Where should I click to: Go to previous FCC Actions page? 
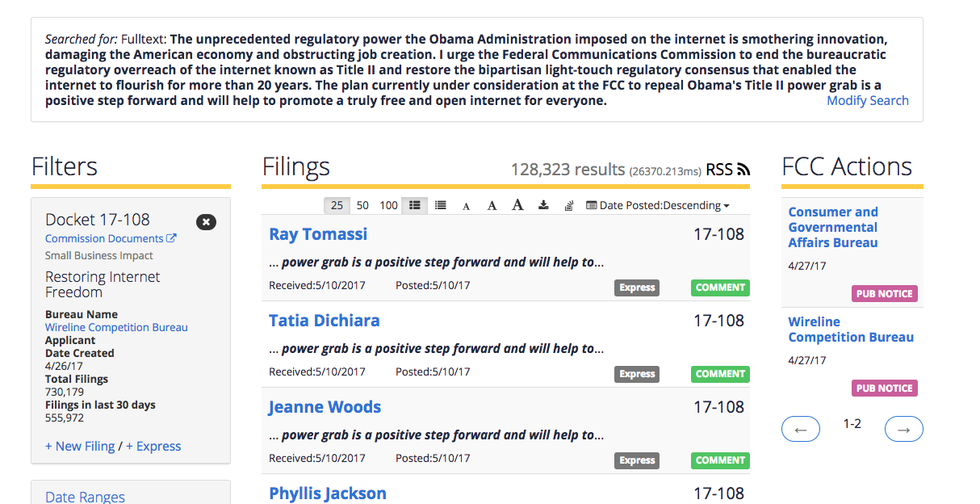click(801, 429)
